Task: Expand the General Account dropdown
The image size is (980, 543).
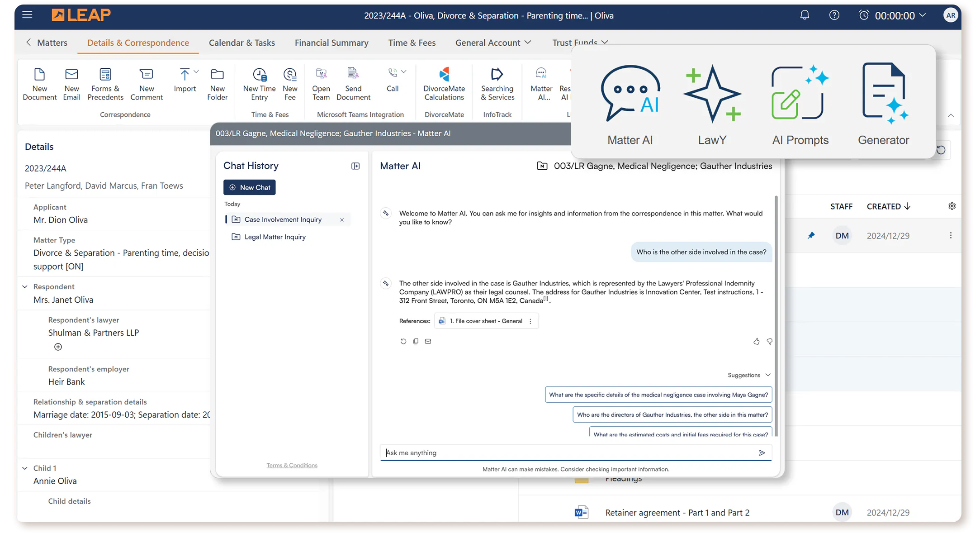Action: (493, 43)
